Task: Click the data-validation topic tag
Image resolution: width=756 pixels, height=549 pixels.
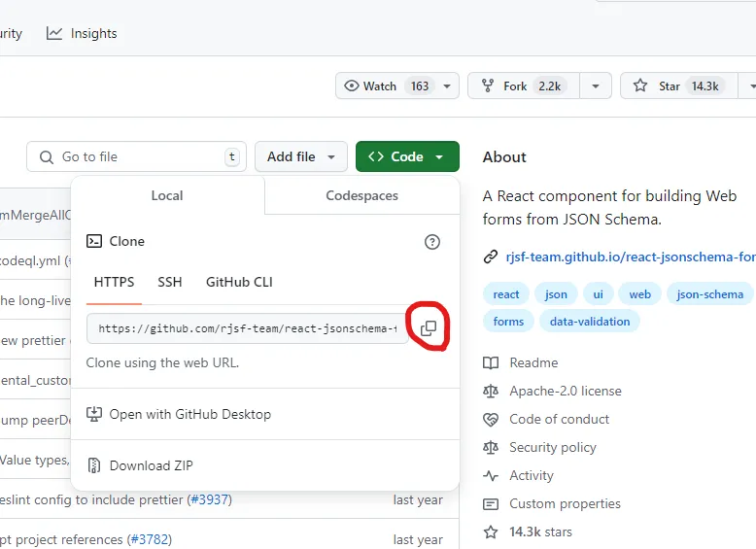Action: [590, 322]
